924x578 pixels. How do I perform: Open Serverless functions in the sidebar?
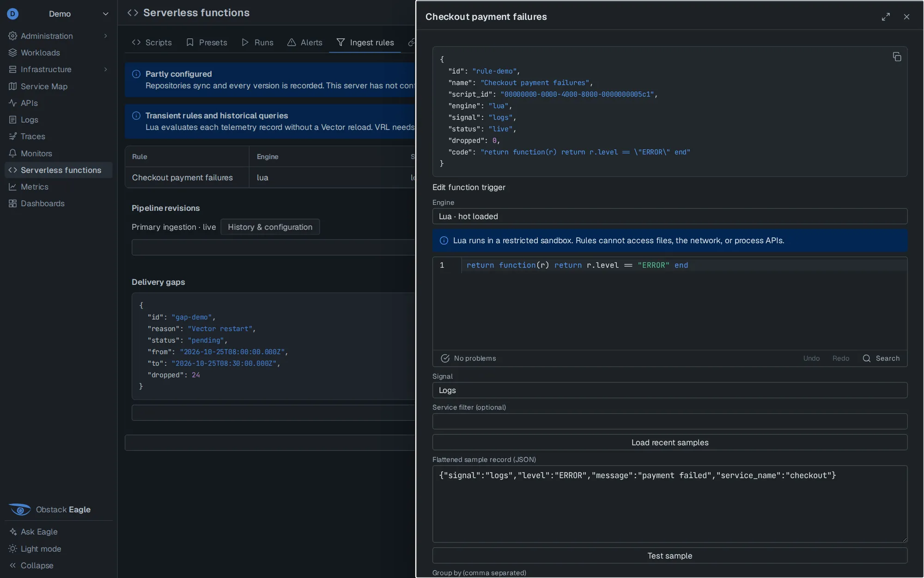point(59,170)
